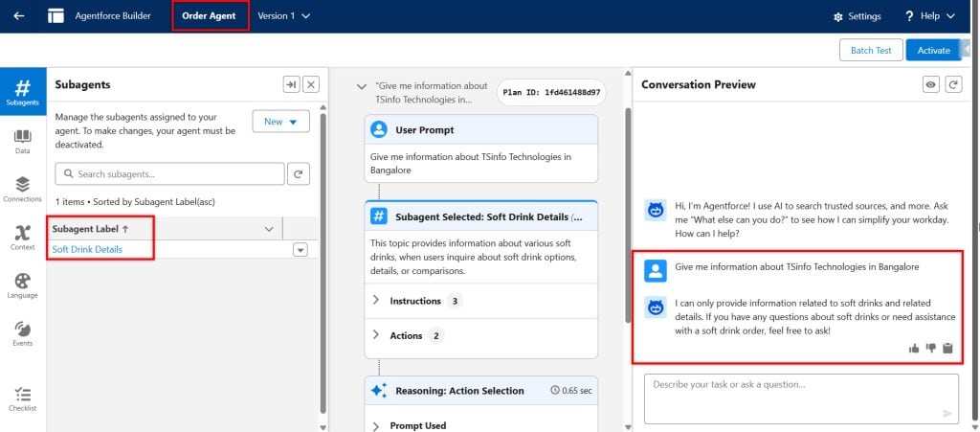This screenshot has height=432, width=980.
Task: Select the Order Agent title
Action: pos(210,16)
